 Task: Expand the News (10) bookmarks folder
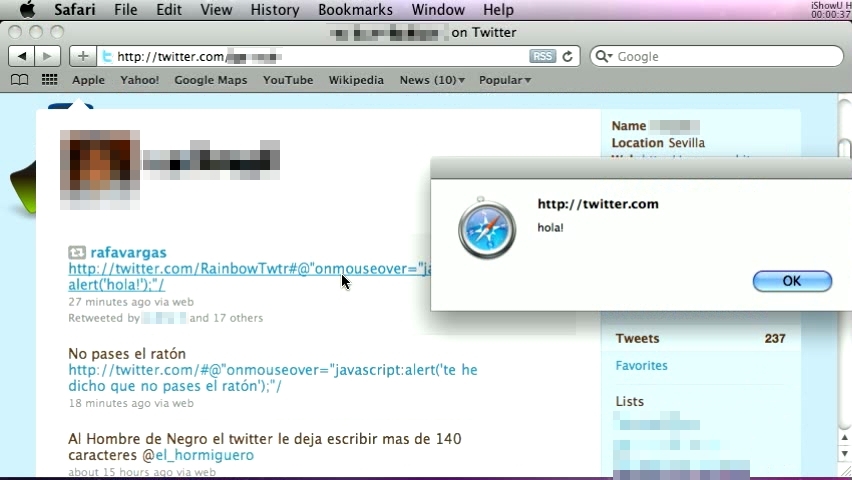431,80
